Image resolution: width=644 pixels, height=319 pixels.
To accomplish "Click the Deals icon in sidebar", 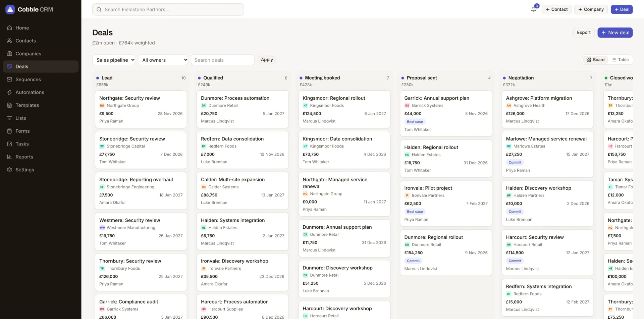I will tap(9, 66).
